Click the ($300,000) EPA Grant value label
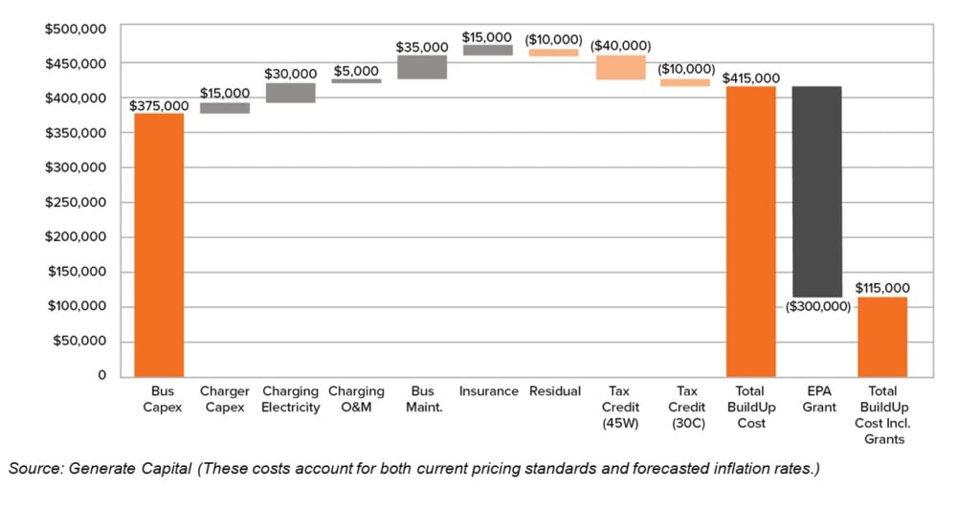 click(818, 306)
